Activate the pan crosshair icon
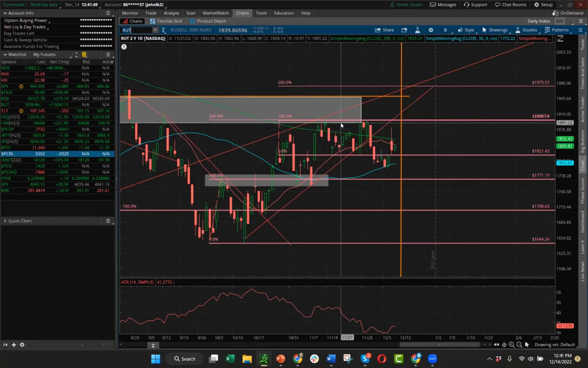The height and width of the screenshot is (368, 588). tap(504, 344)
